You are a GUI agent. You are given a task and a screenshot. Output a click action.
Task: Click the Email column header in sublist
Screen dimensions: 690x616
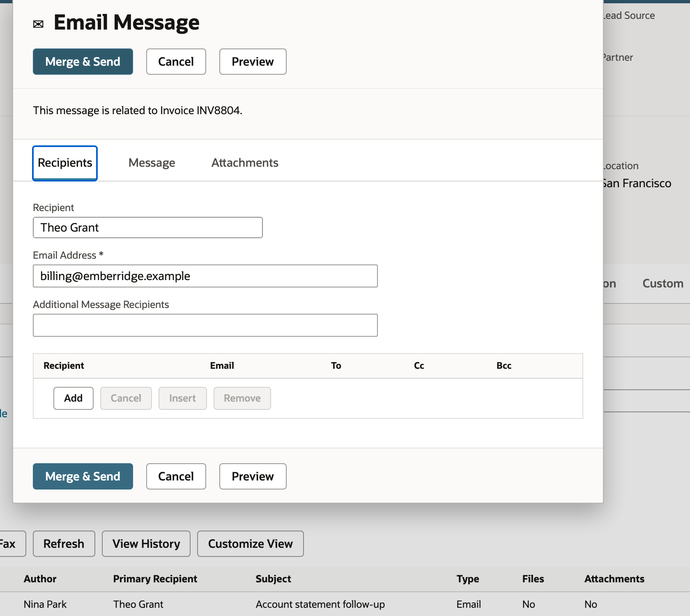click(222, 365)
